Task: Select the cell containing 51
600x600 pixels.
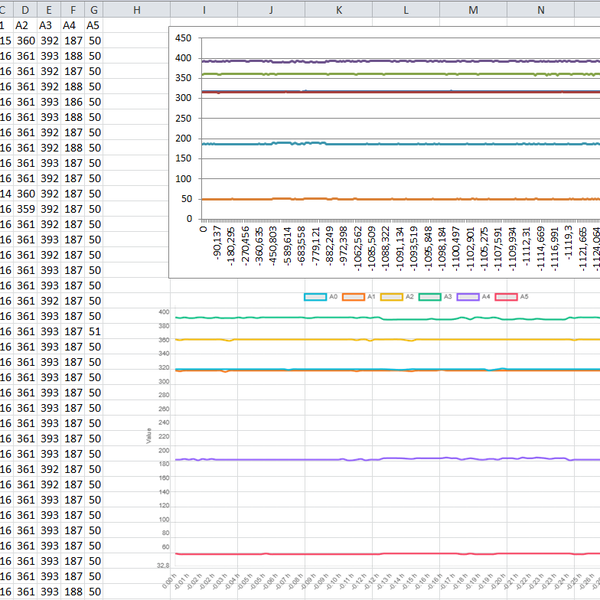Action: pyautogui.click(x=94, y=331)
